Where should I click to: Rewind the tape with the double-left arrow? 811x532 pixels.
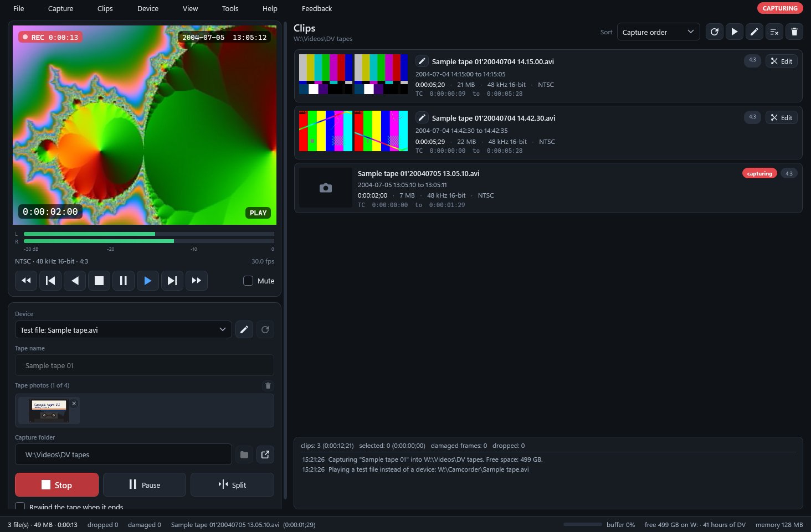click(26, 281)
